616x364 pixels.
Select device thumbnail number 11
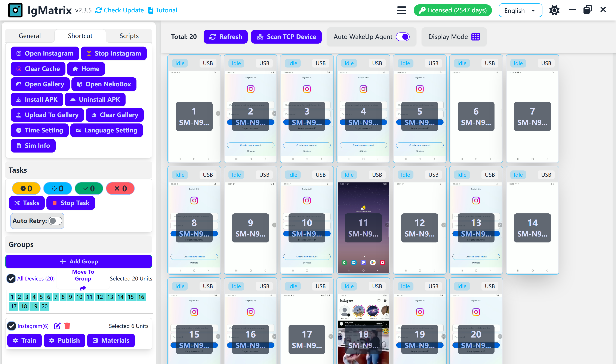point(363,228)
